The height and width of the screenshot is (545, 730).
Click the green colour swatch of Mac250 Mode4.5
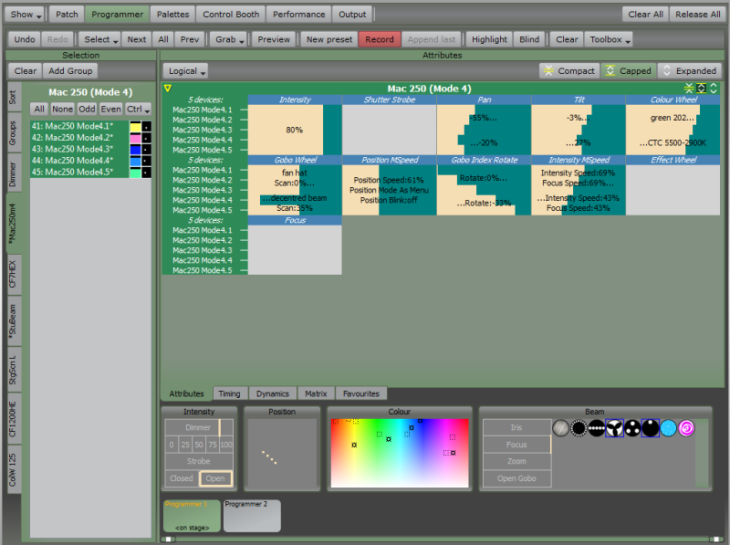click(x=135, y=172)
